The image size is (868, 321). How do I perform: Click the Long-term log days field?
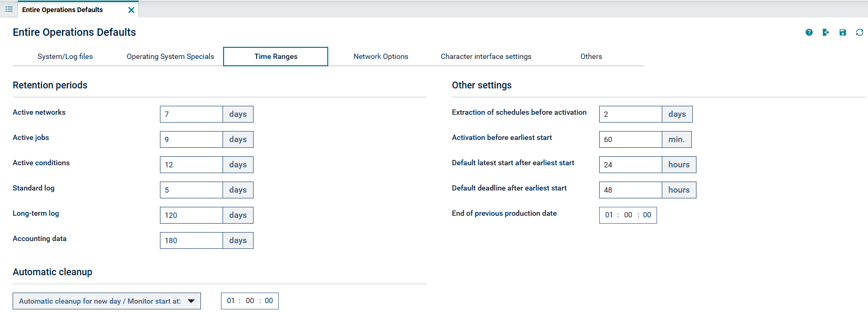point(191,215)
